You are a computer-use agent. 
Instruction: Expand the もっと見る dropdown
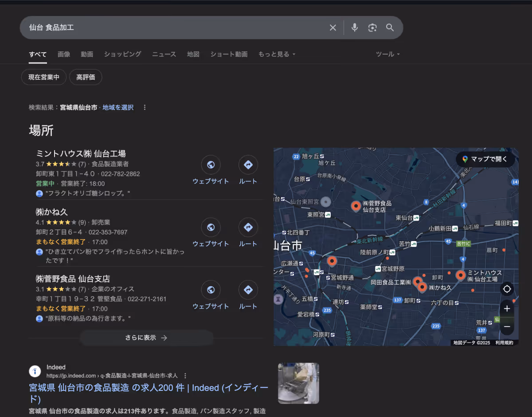point(277,54)
